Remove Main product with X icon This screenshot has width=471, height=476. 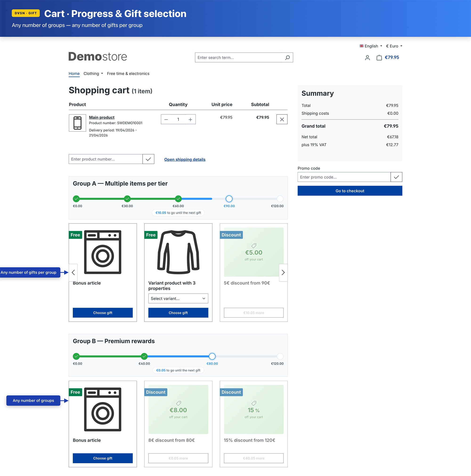click(282, 119)
